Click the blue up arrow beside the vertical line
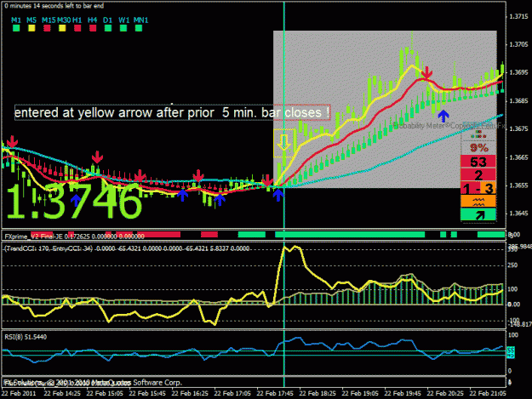This screenshot has height=399, width=532. click(x=277, y=195)
